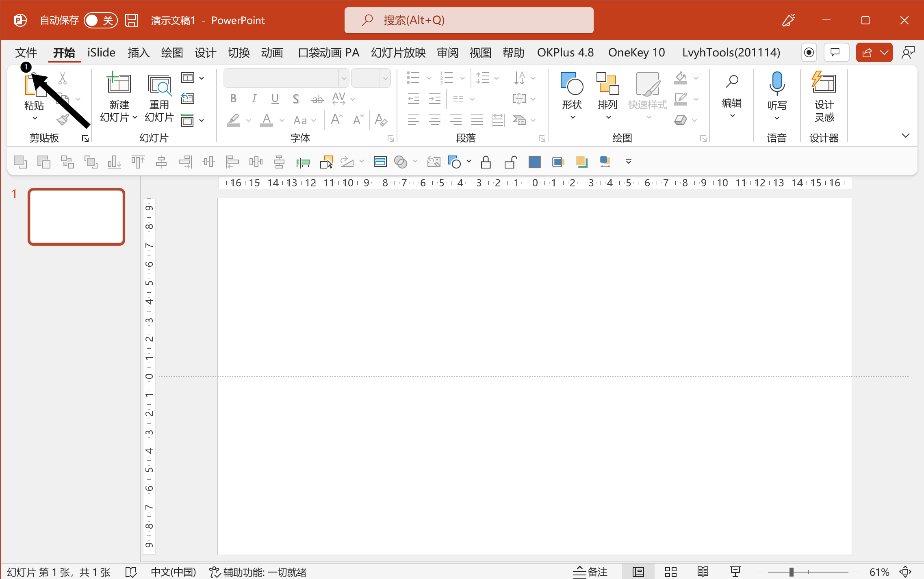Click the Reuse Slides icon
The width and height of the screenshot is (924, 579).
159,84
